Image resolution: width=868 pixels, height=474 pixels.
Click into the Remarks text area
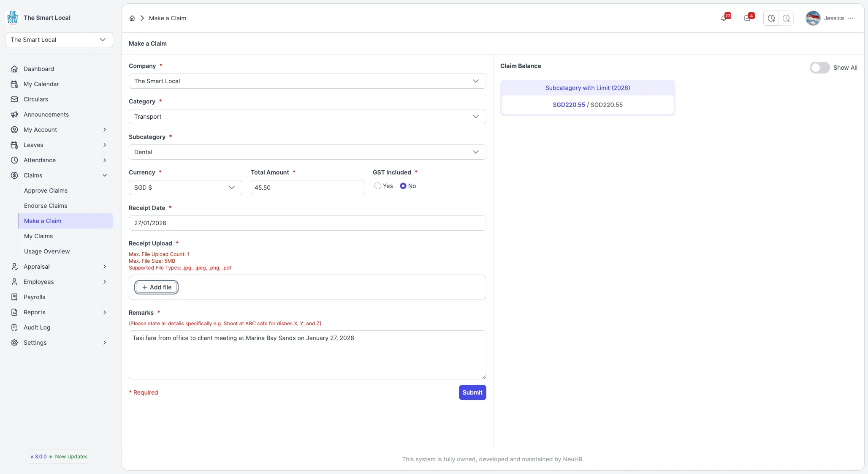pos(307,355)
